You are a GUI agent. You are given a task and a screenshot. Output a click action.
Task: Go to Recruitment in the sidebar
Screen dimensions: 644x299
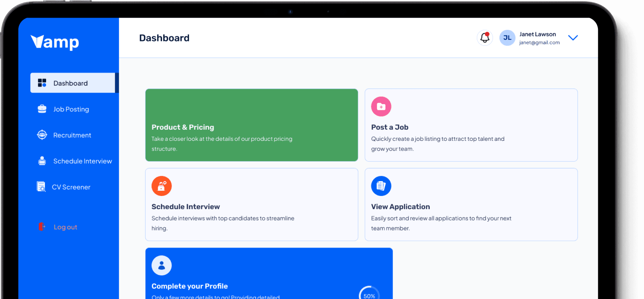tap(72, 135)
